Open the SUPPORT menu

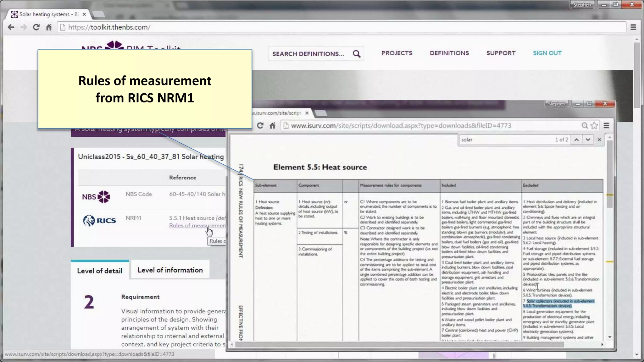tap(501, 53)
